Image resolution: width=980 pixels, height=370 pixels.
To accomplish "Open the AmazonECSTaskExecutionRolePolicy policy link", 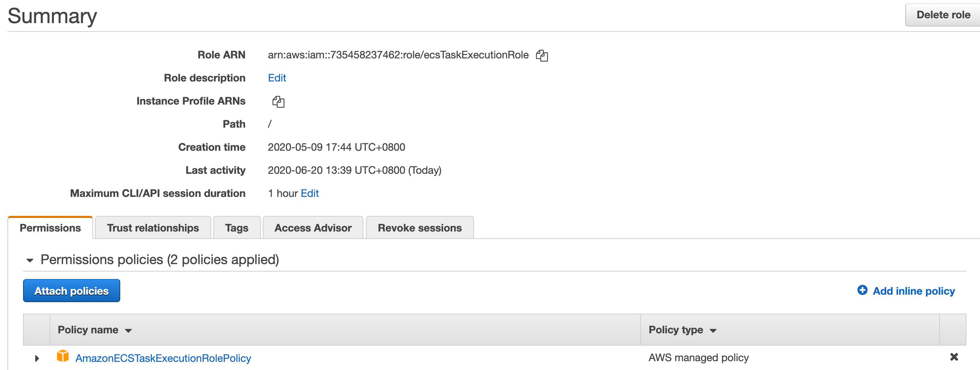I will click(163, 358).
